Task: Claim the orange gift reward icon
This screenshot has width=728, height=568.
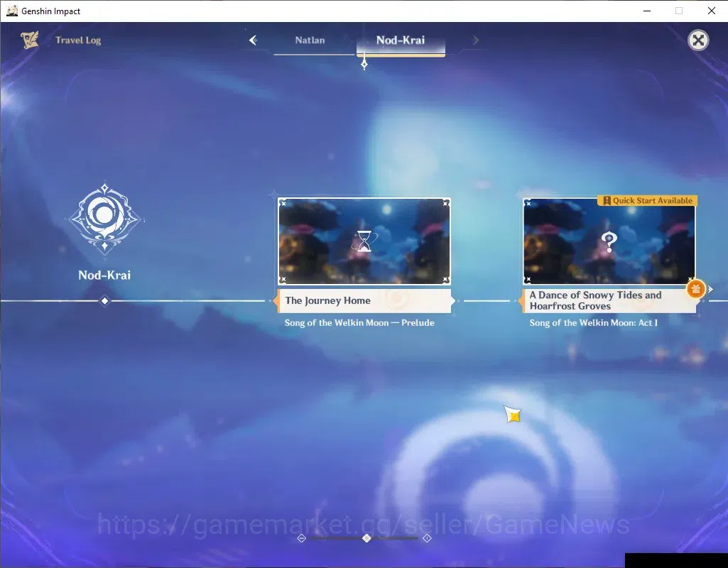Action: tap(695, 289)
